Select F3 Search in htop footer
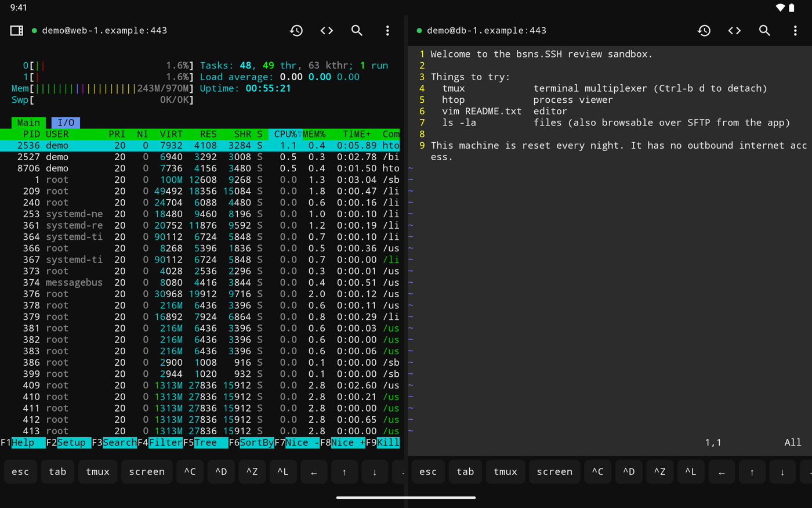Screen dimensions: 812x508 pyautogui.click(x=114, y=442)
